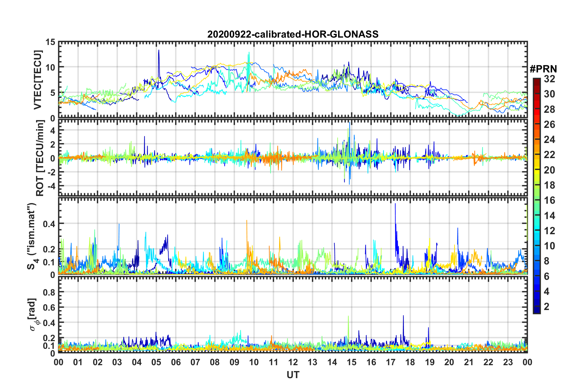The width and height of the screenshot is (586, 392).
Task: Click colorbar tick label 2
Action: [547, 306]
